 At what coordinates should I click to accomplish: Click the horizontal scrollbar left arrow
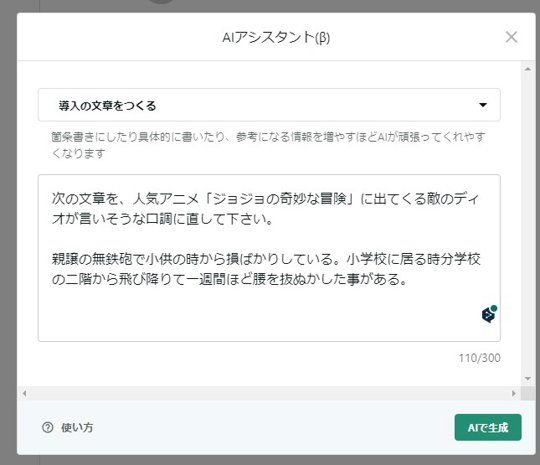point(24,393)
